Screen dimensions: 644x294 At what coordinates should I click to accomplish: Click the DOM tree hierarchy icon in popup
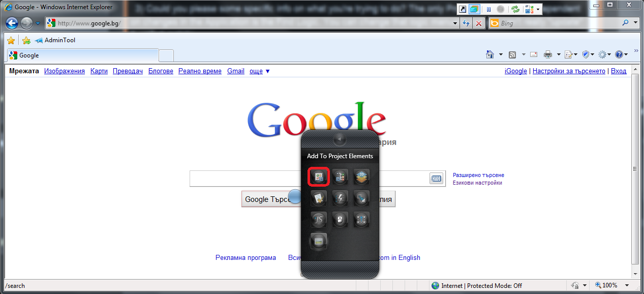(x=340, y=177)
